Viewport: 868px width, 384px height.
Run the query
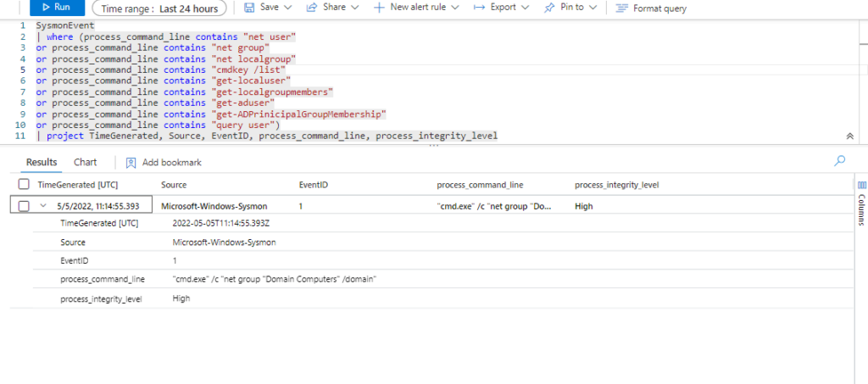pos(57,8)
